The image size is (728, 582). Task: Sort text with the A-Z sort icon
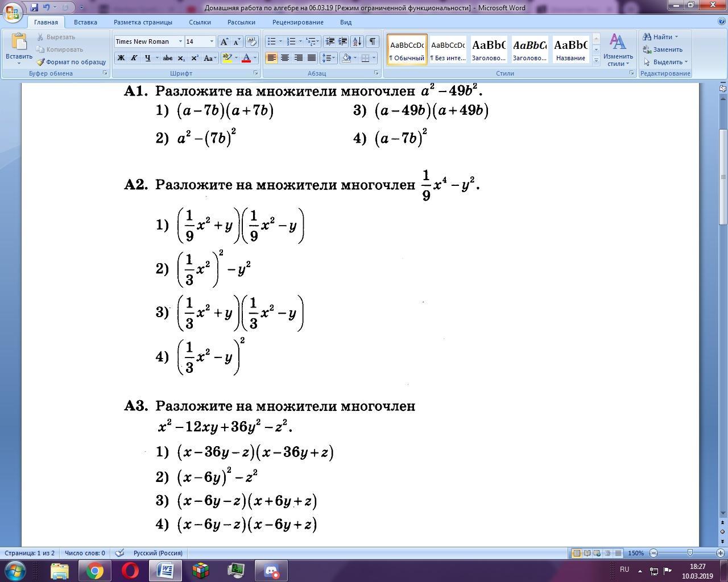pos(357,41)
